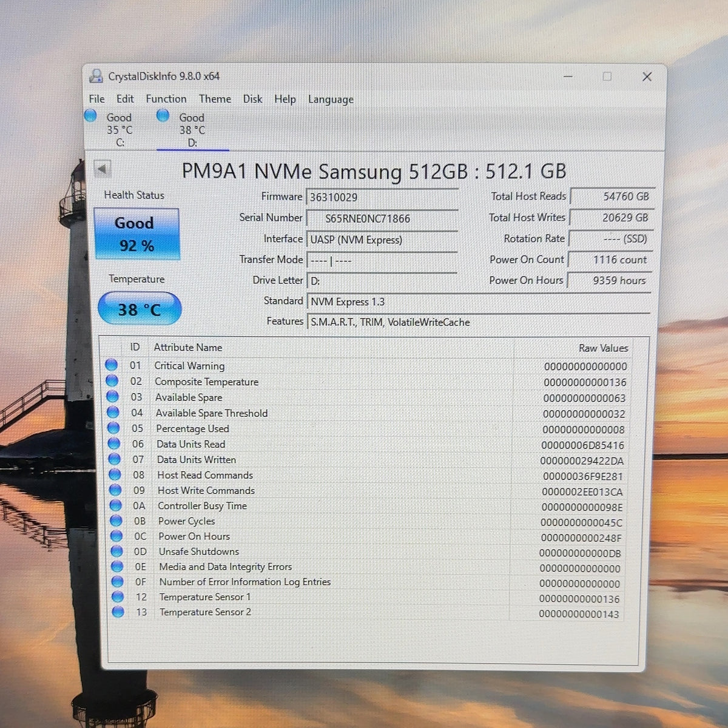Screen dimensions: 728x728
Task: Click the D: drive blue status orb
Action: coord(163,115)
